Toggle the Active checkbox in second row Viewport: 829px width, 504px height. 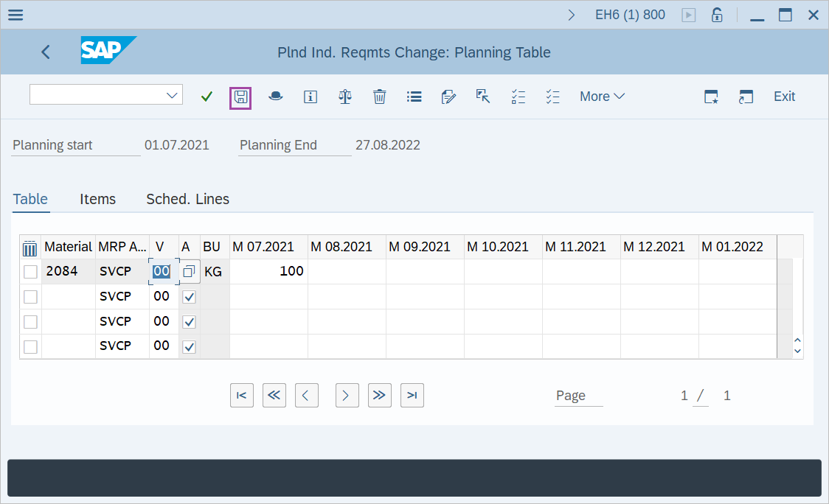coord(189,297)
